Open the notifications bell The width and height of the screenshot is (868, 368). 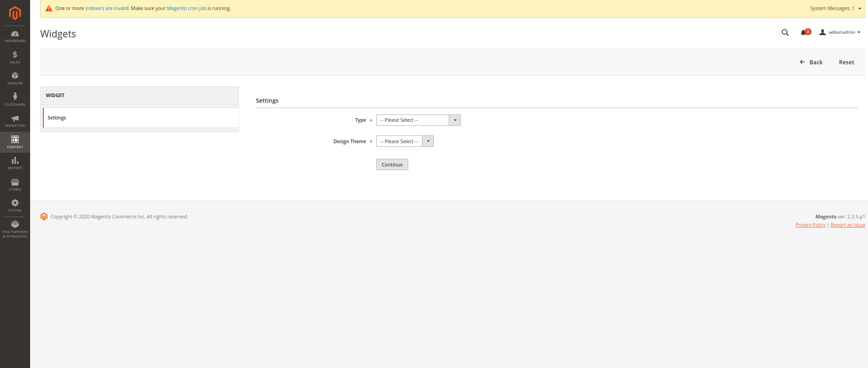(x=804, y=32)
